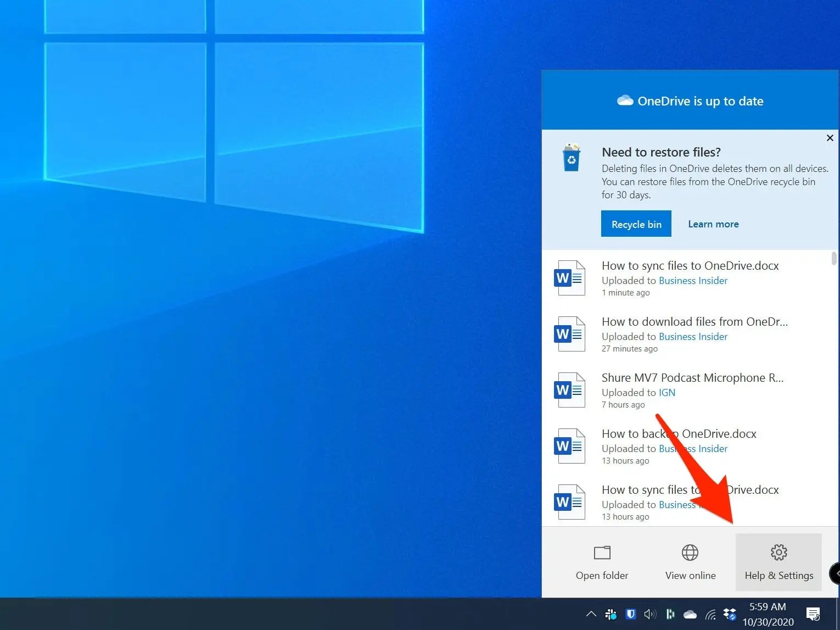Click Word icon beside 'How to backup OneDrive.docx'

(x=569, y=446)
